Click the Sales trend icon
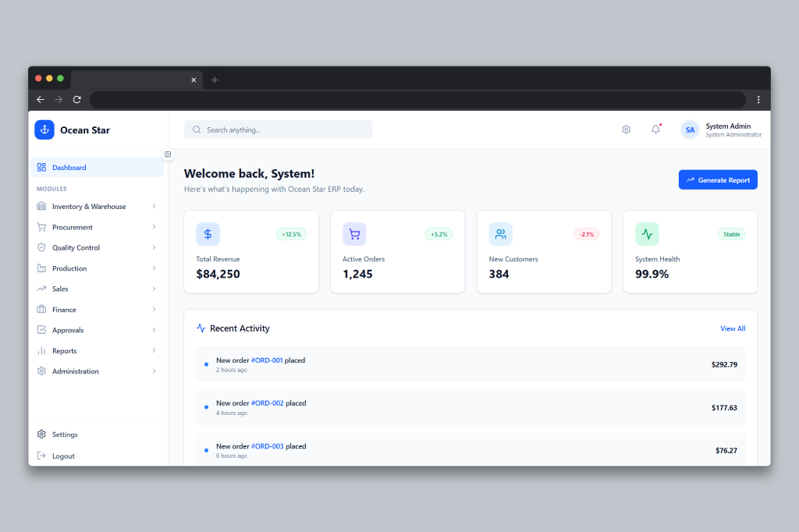 (42, 289)
